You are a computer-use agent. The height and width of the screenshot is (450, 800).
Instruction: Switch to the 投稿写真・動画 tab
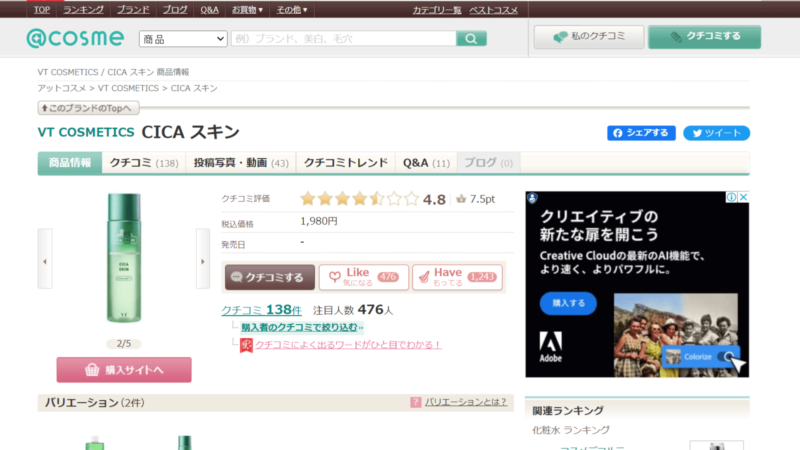241,163
